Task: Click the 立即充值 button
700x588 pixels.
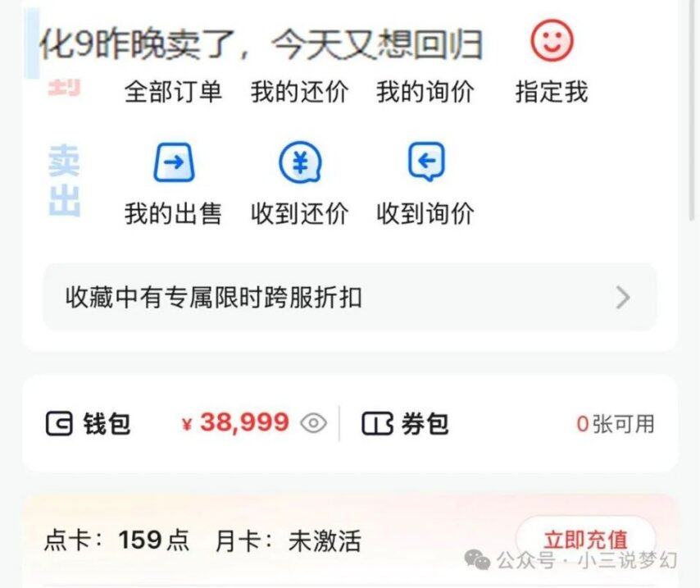Action: (585, 540)
